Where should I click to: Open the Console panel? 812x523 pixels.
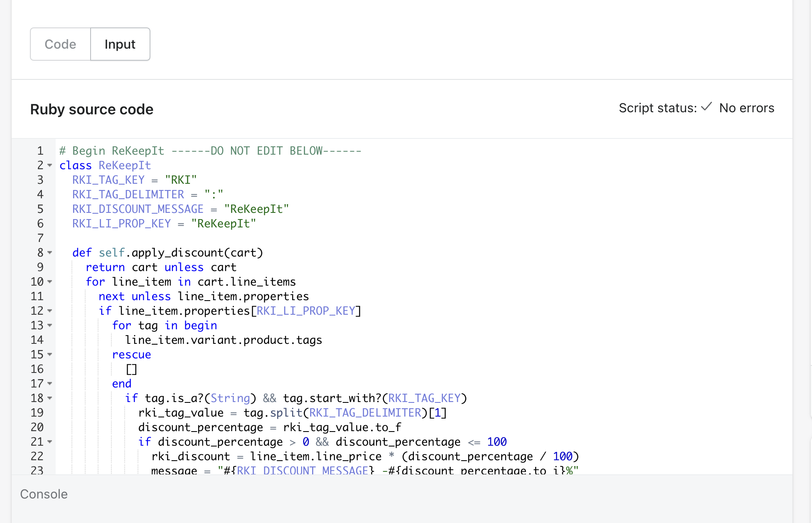coord(44,494)
